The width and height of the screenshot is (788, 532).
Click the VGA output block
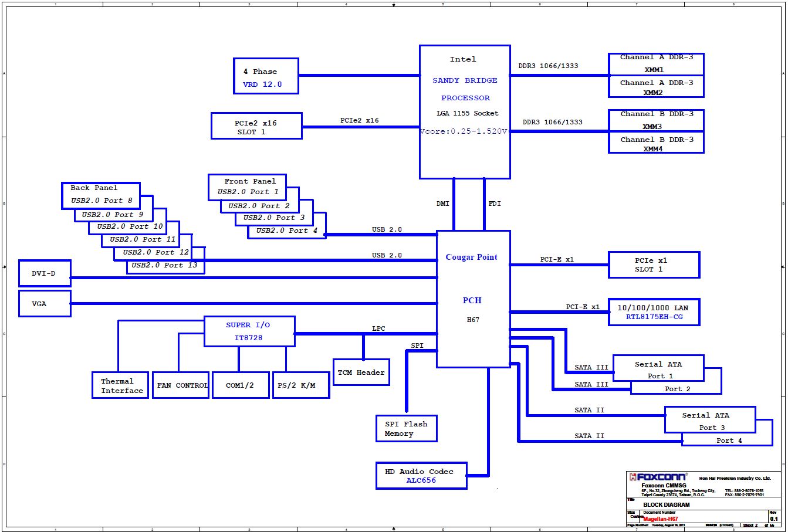(x=45, y=304)
